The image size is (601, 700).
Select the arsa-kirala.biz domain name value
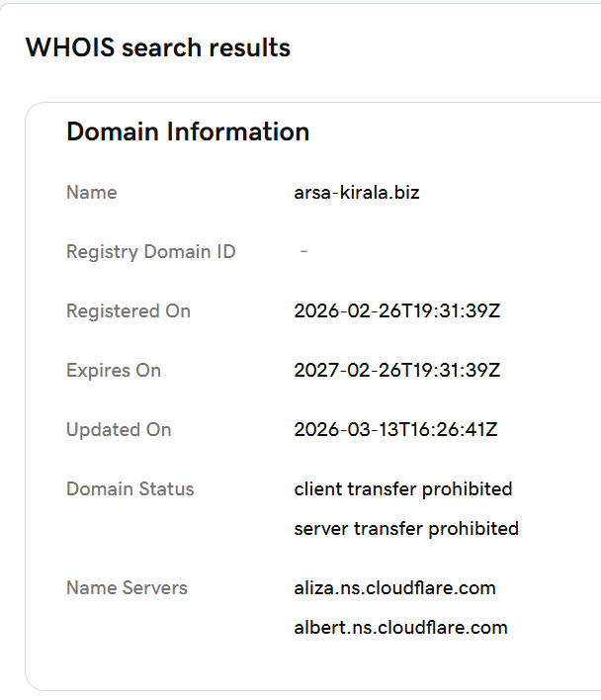coord(357,193)
